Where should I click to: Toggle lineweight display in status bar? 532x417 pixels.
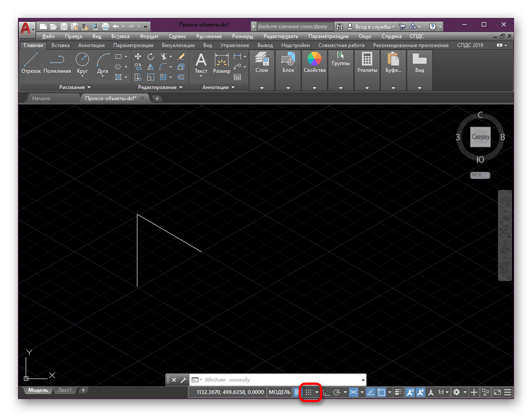click(x=399, y=392)
